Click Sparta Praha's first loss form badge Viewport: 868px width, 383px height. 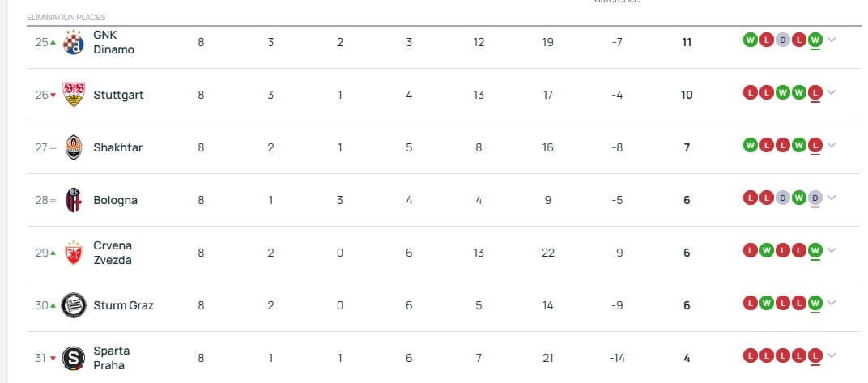(x=750, y=355)
